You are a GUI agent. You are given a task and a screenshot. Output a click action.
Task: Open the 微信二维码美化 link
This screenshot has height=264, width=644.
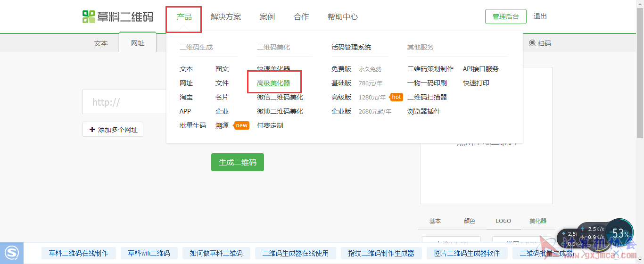tap(280, 97)
